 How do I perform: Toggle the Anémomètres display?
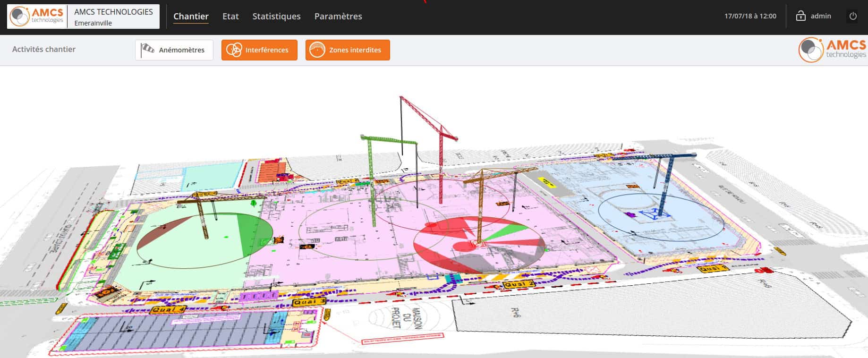tap(174, 50)
